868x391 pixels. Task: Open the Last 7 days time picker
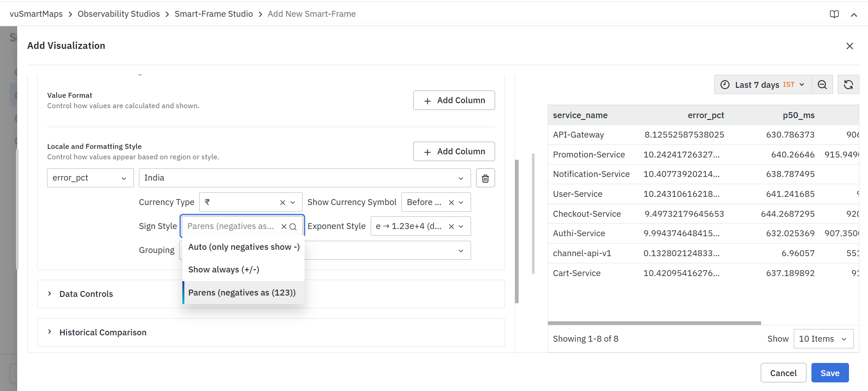[x=763, y=85]
